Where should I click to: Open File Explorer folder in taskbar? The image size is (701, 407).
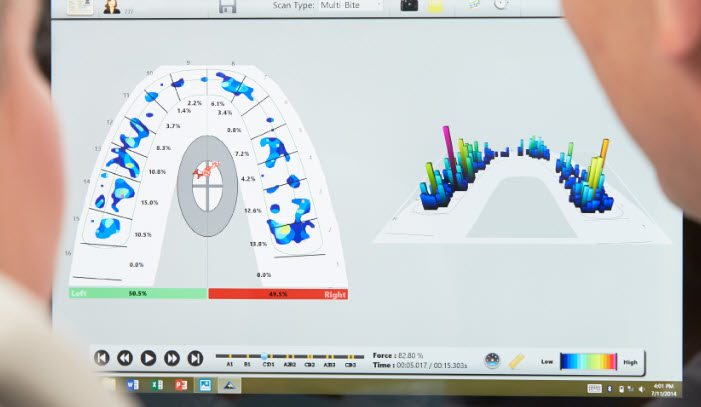pos(109,385)
